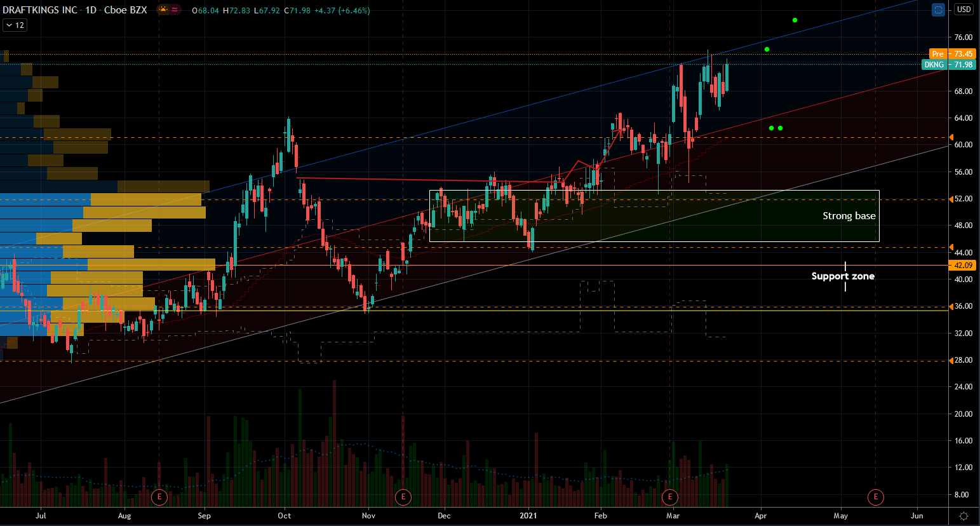Click the Jul label on time axis

tap(41, 516)
